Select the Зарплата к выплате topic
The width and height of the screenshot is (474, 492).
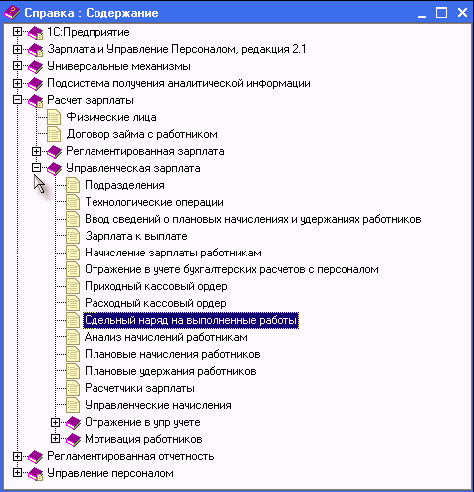136,236
